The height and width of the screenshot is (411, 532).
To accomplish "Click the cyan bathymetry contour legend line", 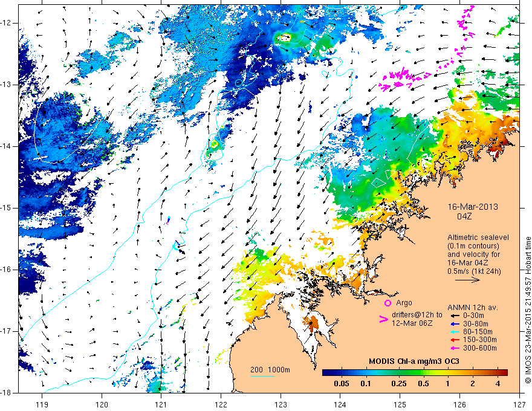I will [262, 376].
